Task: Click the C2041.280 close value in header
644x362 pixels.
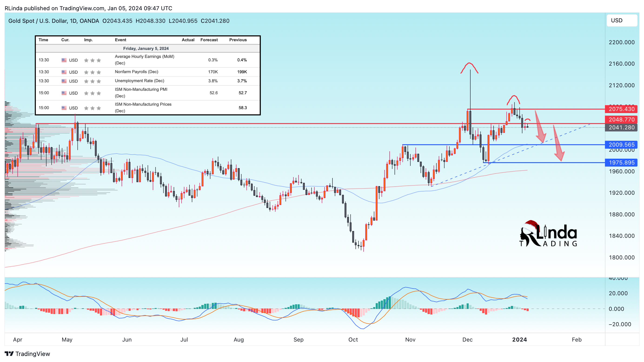Action: pos(215,21)
